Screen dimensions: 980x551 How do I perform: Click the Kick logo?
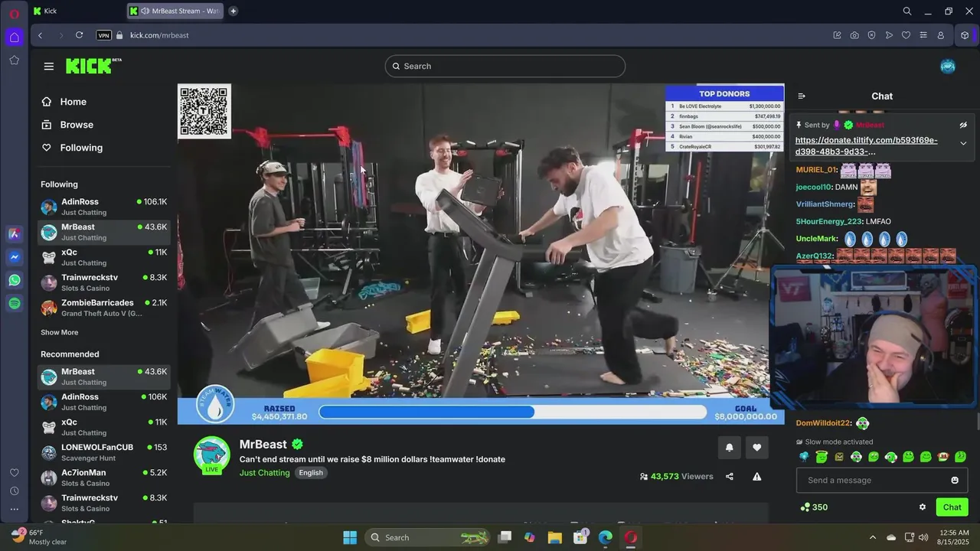point(93,66)
